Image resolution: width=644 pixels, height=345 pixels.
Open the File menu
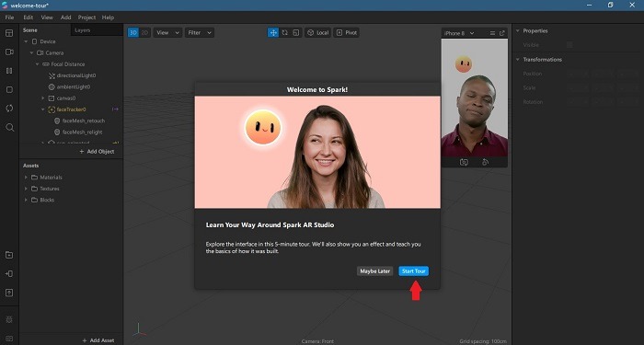(x=9, y=17)
